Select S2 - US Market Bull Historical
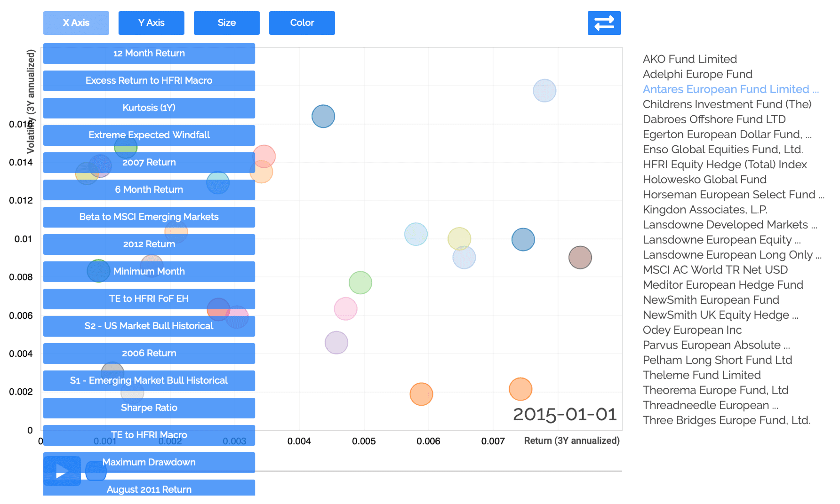This screenshot has height=504, width=840. point(149,326)
